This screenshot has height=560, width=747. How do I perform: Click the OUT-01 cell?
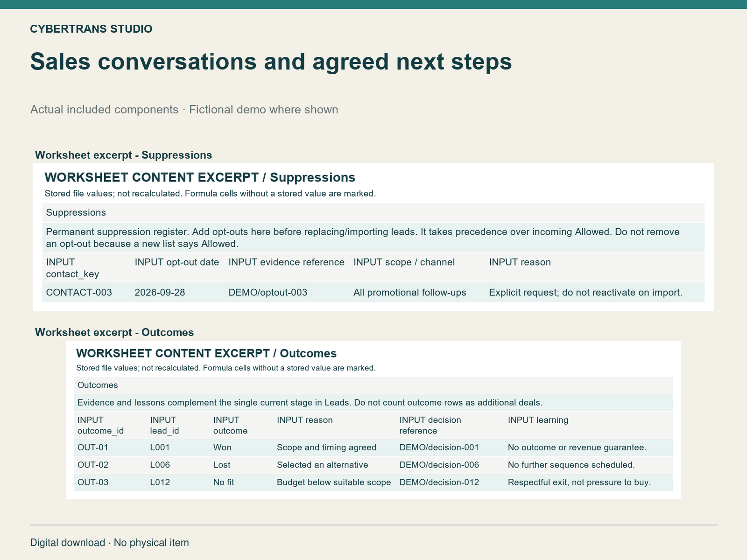93,448
